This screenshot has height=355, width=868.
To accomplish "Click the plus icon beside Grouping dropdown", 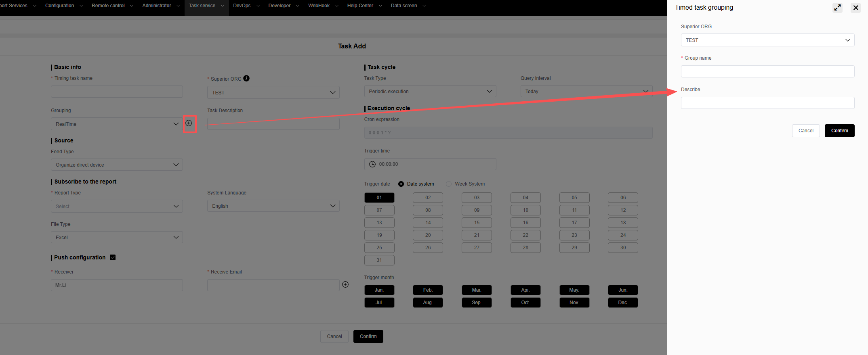I will click(x=189, y=123).
